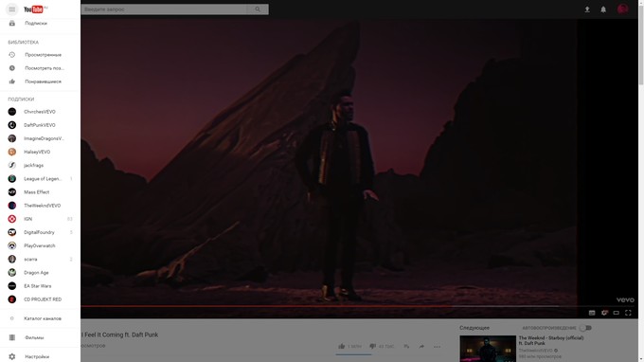Open the more actions three-dot menu

437,347
